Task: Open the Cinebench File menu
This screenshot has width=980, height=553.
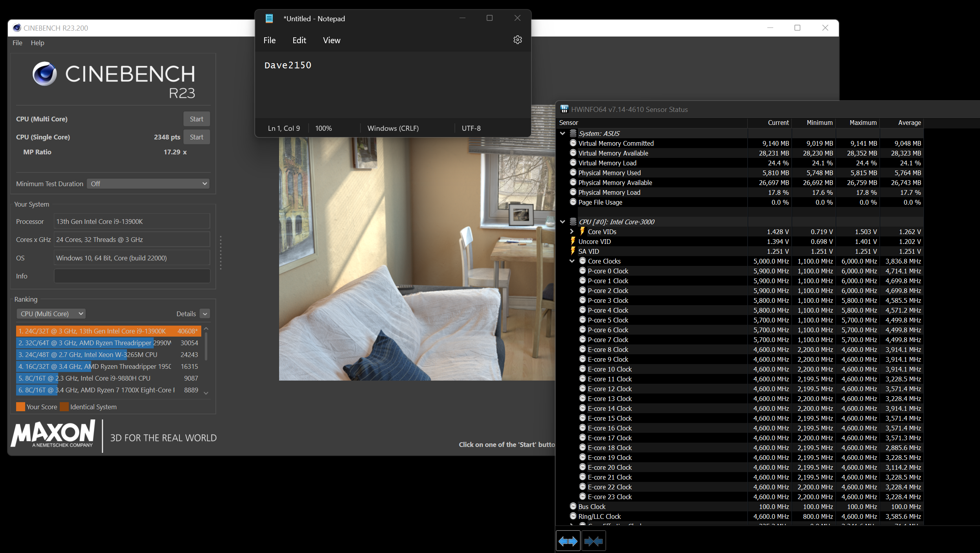Action: coord(17,43)
